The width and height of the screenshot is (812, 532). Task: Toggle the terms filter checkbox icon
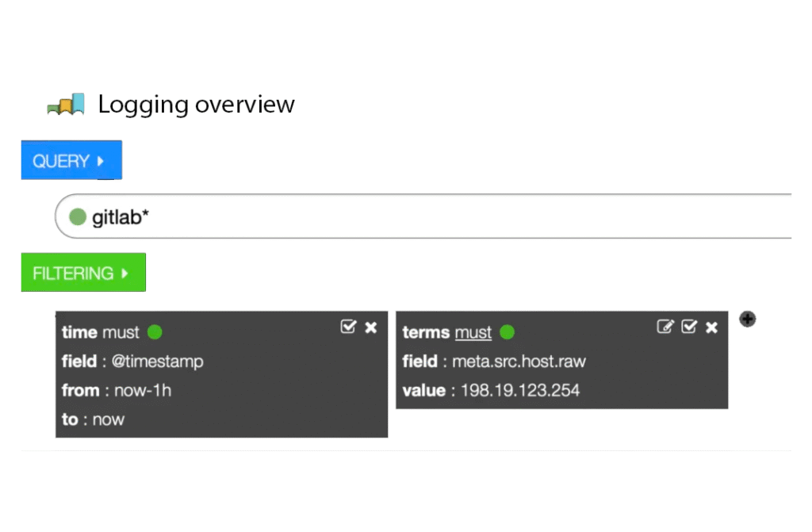(688, 327)
